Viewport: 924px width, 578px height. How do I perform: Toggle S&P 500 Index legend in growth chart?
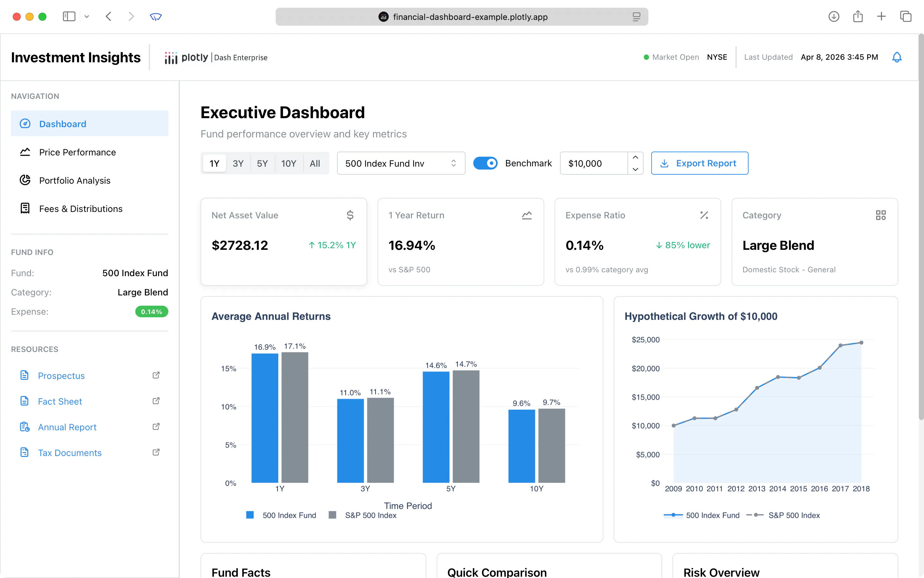pos(783,515)
